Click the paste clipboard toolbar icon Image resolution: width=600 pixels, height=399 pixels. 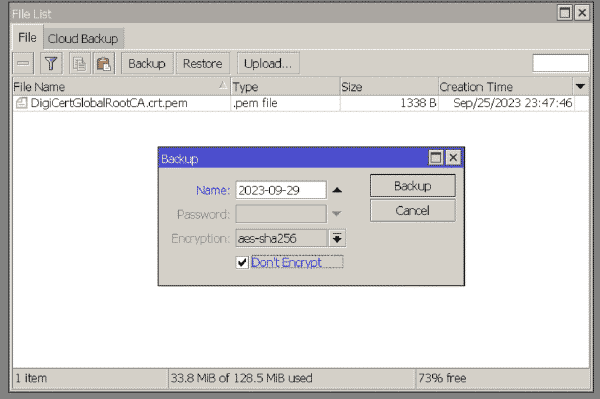point(104,63)
